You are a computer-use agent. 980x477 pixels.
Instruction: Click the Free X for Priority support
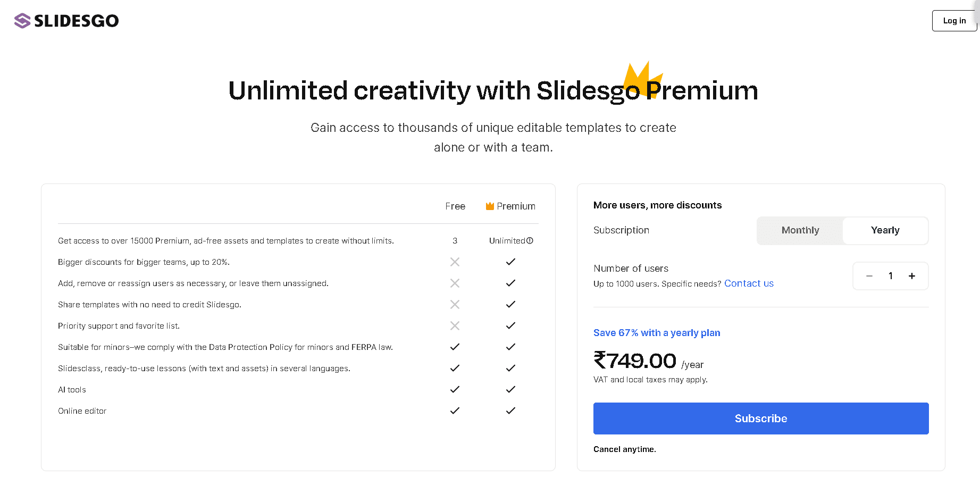(x=455, y=325)
